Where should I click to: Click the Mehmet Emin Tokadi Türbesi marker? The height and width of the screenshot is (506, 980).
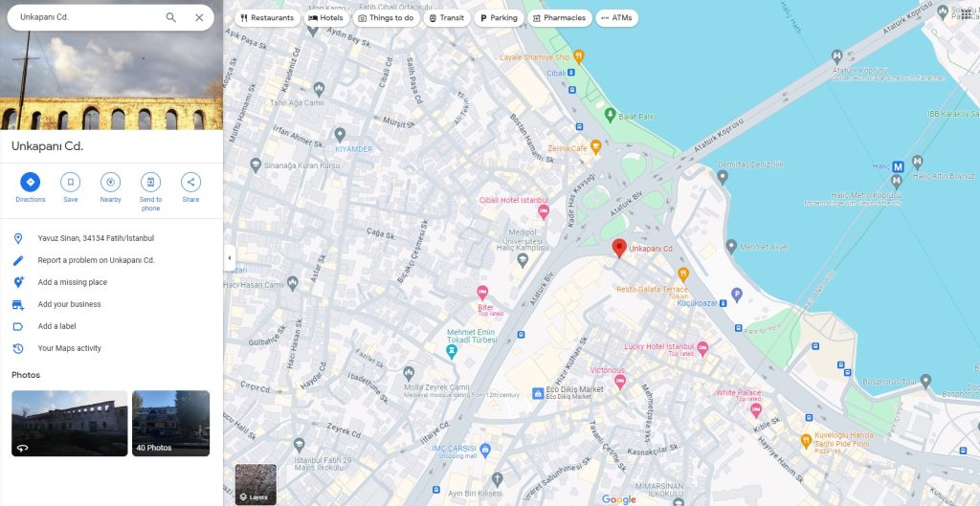pyautogui.click(x=452, y=352)
